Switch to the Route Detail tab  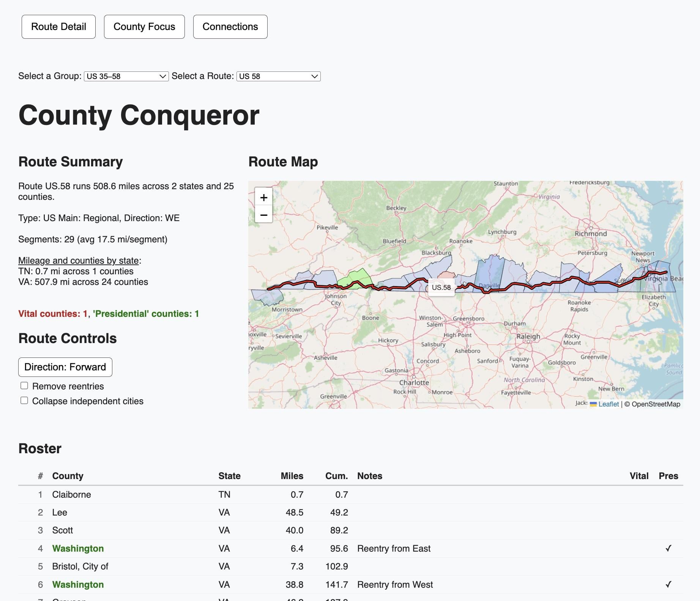pos(58,27)
